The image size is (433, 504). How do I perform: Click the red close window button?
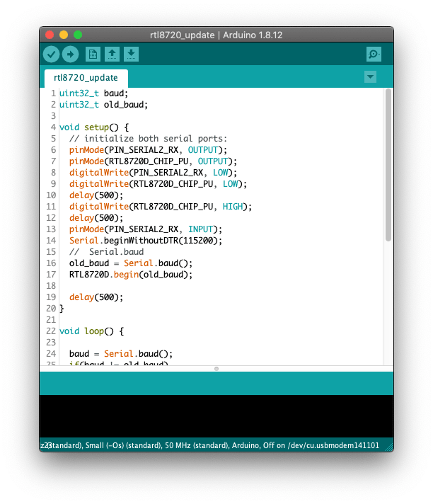[x=50, y=35]
